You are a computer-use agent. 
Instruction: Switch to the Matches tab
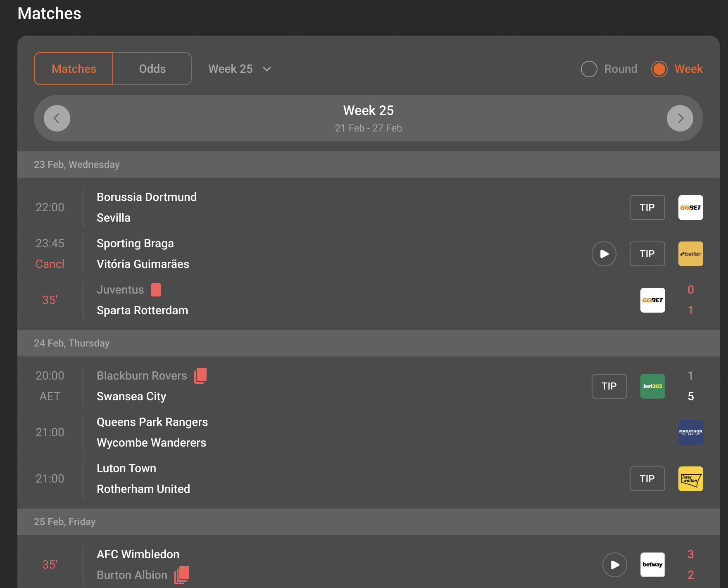pyautogui.click(x=73, y=69)
